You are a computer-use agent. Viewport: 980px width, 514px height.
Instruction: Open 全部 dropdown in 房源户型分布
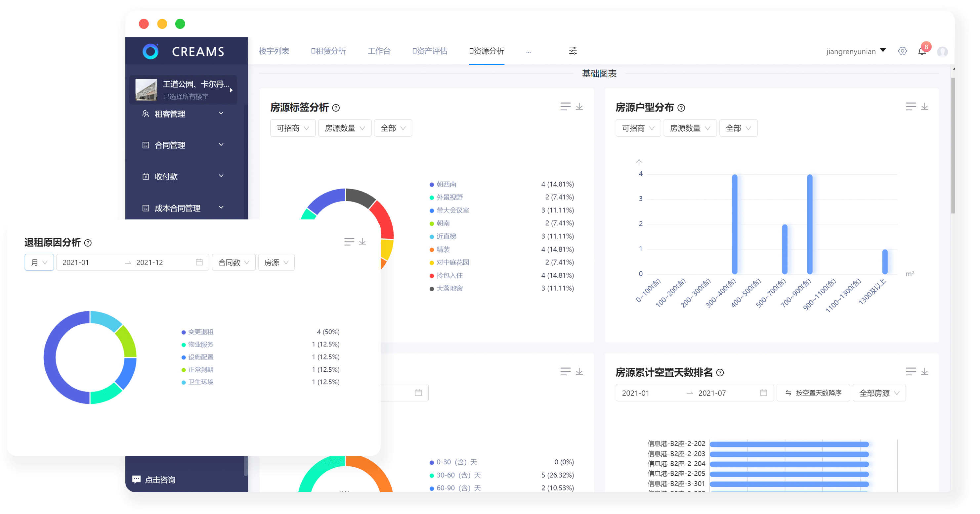738,128
